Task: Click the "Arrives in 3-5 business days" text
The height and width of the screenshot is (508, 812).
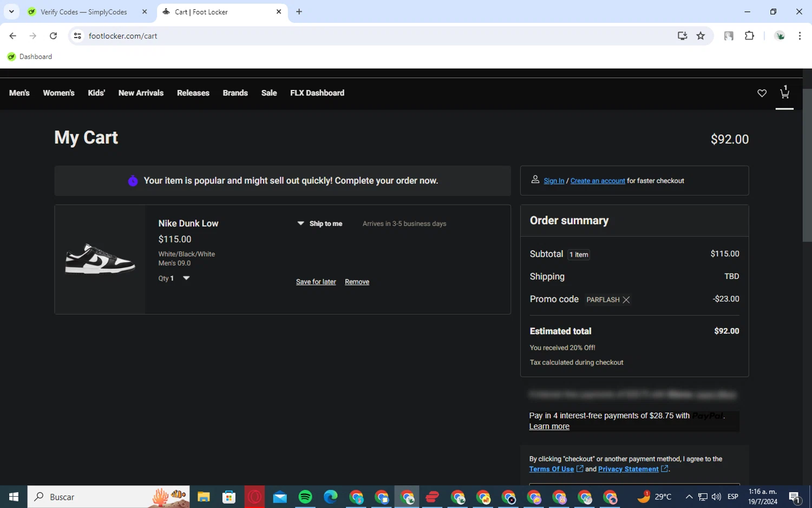Action: (404, 224)
